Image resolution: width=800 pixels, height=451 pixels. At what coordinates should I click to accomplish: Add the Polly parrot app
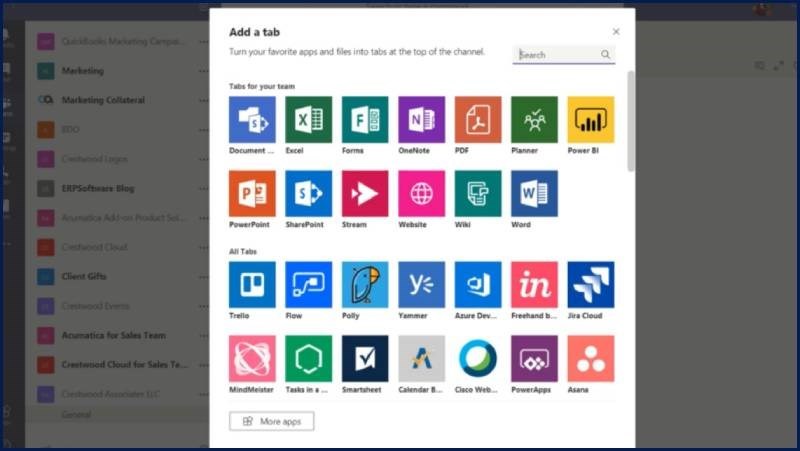point(365,285)
